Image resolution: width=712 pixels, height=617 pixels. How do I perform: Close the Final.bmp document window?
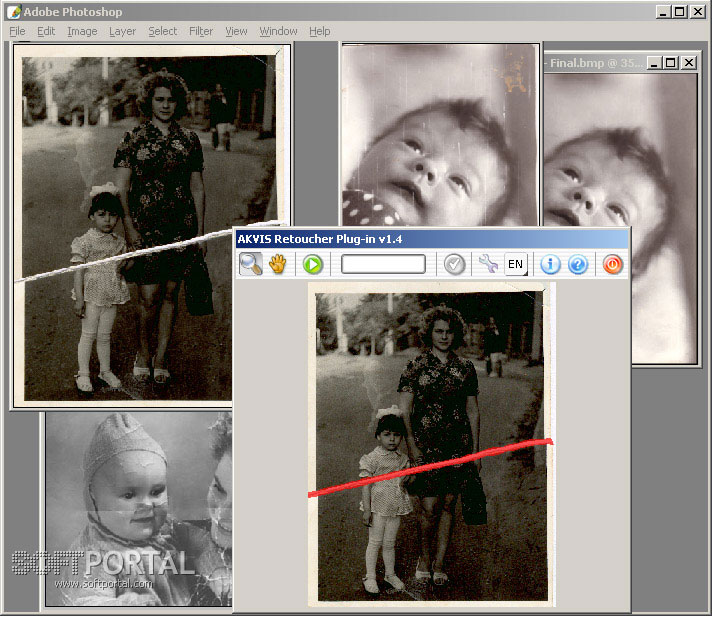coord(689,63)
